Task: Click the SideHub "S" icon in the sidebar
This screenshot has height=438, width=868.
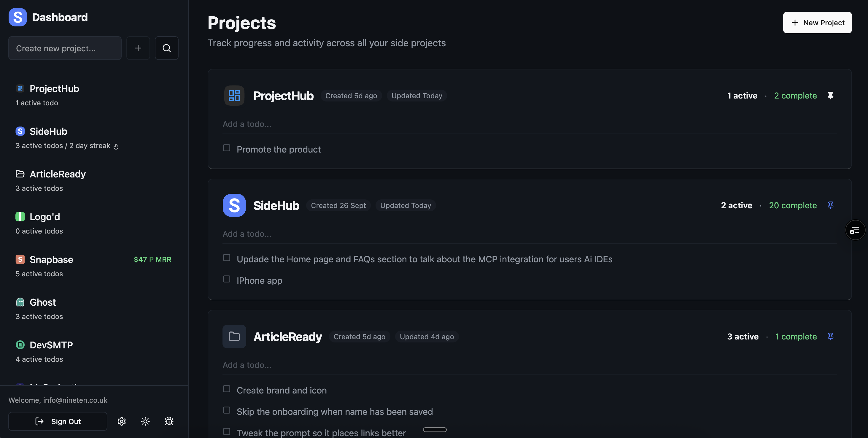Action: (20, 131)
